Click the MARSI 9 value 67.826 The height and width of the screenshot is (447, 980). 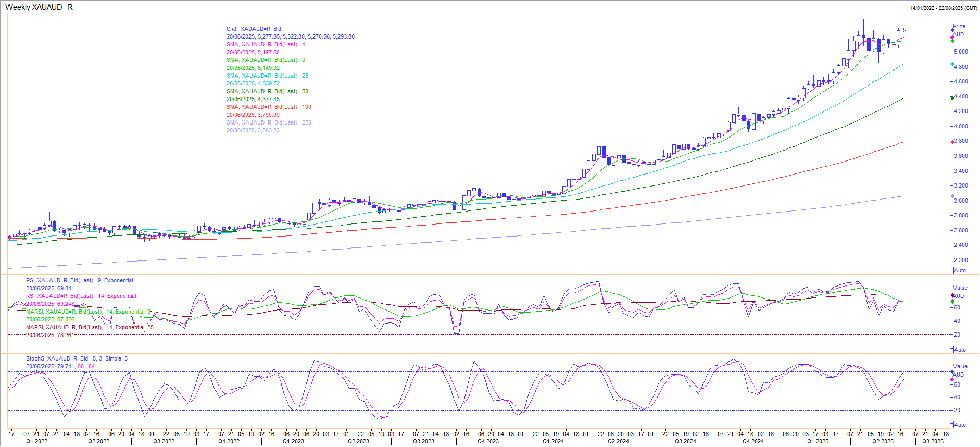tap(50, 319)
